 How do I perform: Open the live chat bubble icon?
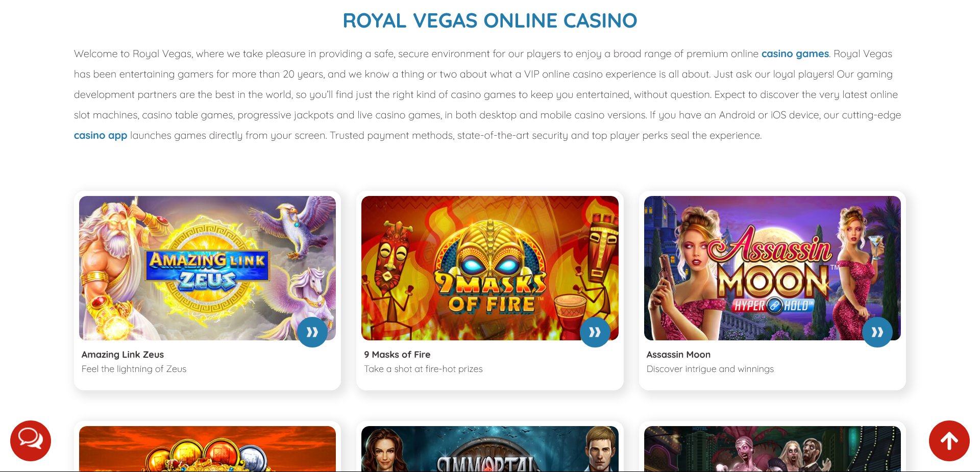coord(31,441)
